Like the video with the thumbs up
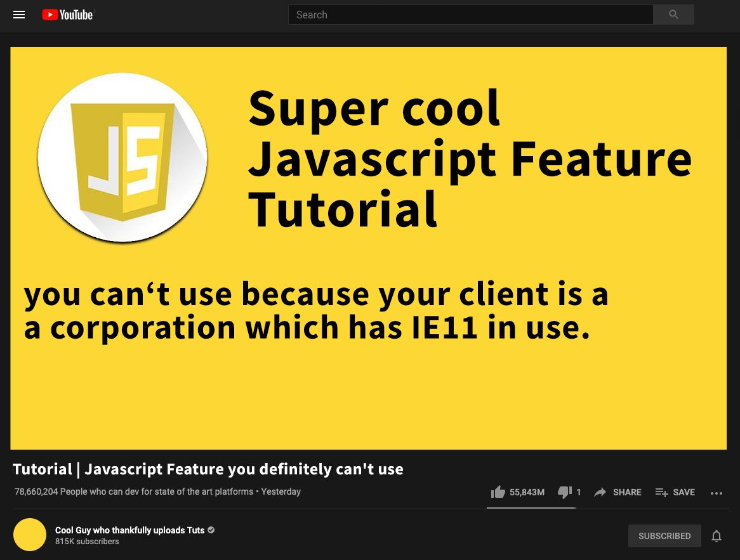 (498, 492)
